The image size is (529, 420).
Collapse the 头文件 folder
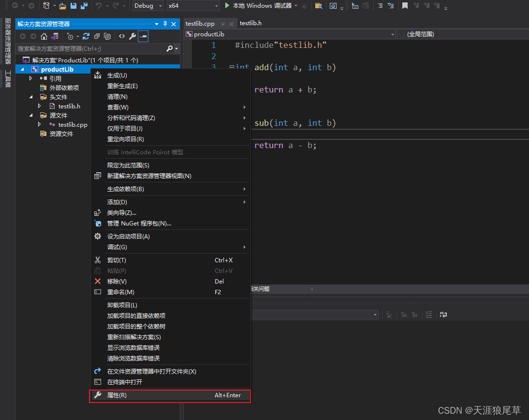coord(31,97)
